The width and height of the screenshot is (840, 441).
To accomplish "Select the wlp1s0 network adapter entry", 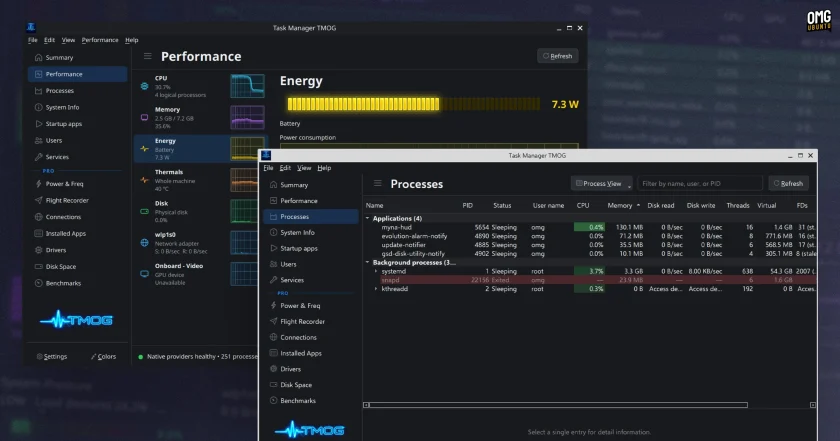I will (x=197, y=243).
